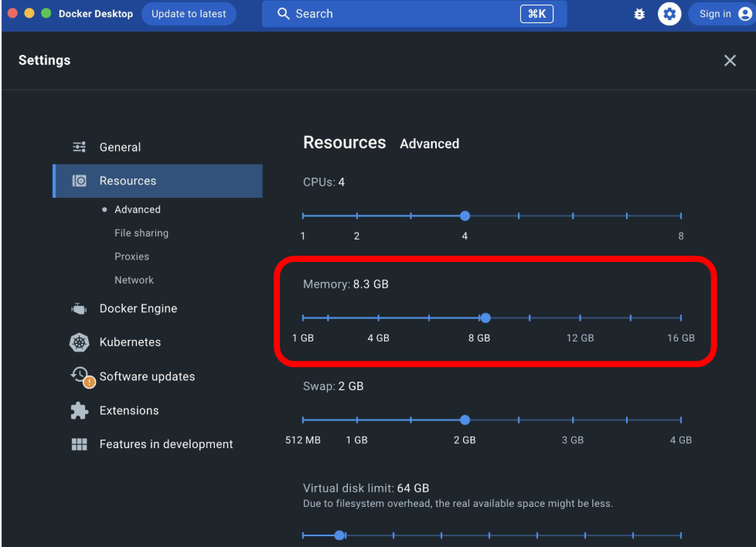Click the Extensions puzzle piece icon
The image size is (756, 547).
pos(79,410)
